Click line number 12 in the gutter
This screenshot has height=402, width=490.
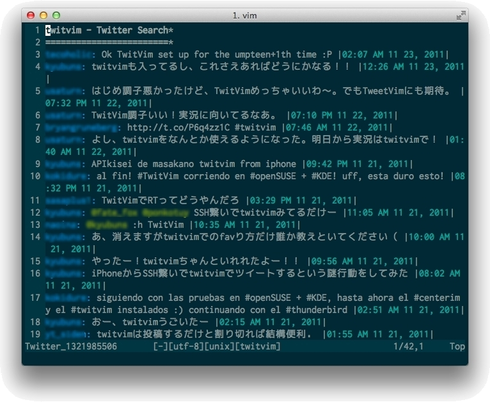[35, 213]
